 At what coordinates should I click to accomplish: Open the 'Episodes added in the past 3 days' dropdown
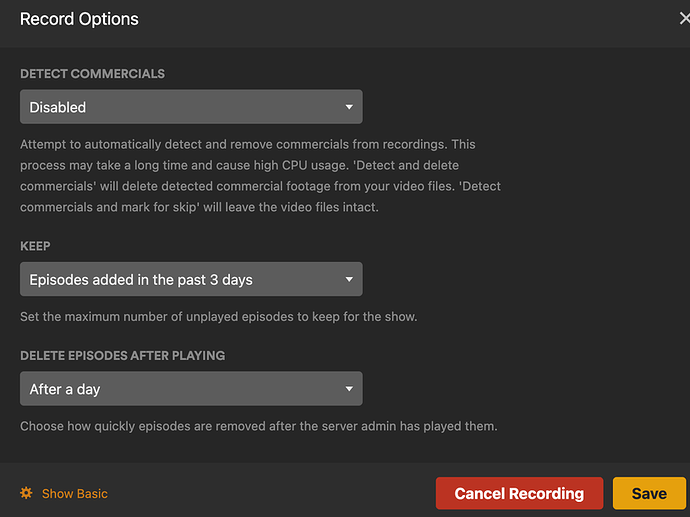(191, 279)
